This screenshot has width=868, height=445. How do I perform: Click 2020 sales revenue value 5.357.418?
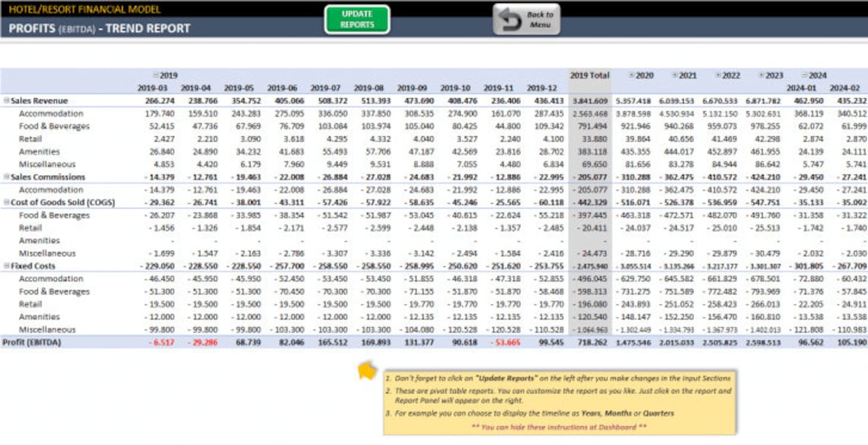click(633, 100)
